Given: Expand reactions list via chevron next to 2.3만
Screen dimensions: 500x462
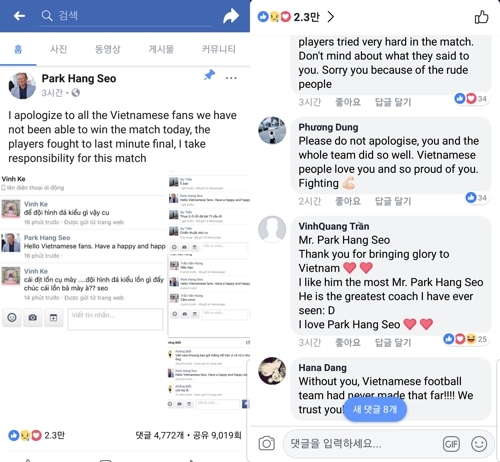Looking at the screenshot, I should (330, 17).
